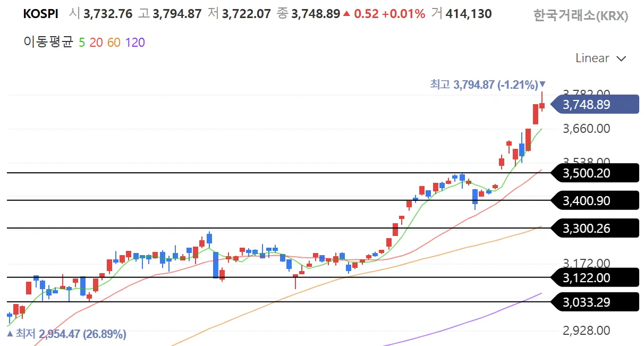This screenshot has height=346, width=644.
Task: Click the up triangle beside 최저 marker
Action: 10,334
